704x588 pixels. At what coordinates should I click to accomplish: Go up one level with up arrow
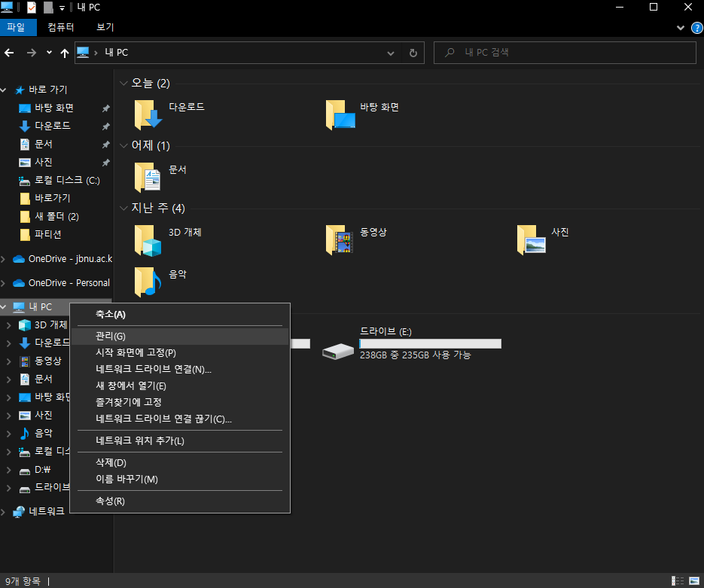tap(65, 53)
